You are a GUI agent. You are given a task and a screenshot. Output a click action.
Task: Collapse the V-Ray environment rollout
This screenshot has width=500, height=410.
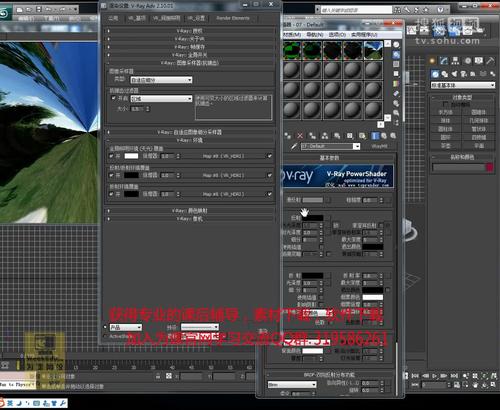(x=190, y=140)
